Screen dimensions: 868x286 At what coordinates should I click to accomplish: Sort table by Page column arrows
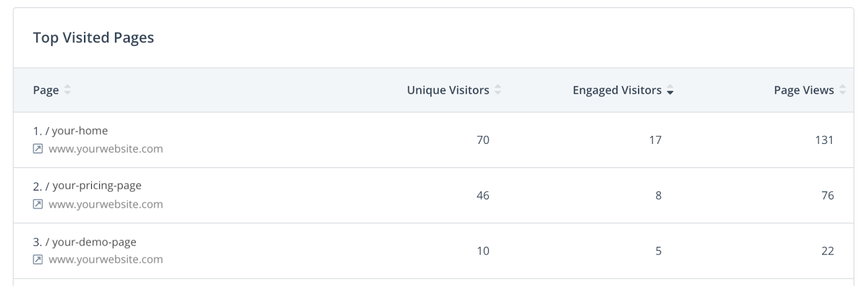pyautogui.click(x=67, y=90)
